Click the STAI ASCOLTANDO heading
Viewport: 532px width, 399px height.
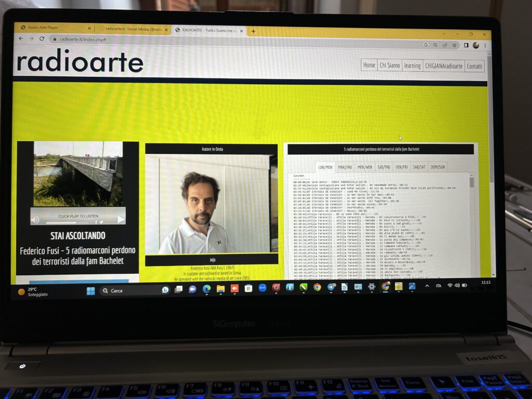(78, 235)
